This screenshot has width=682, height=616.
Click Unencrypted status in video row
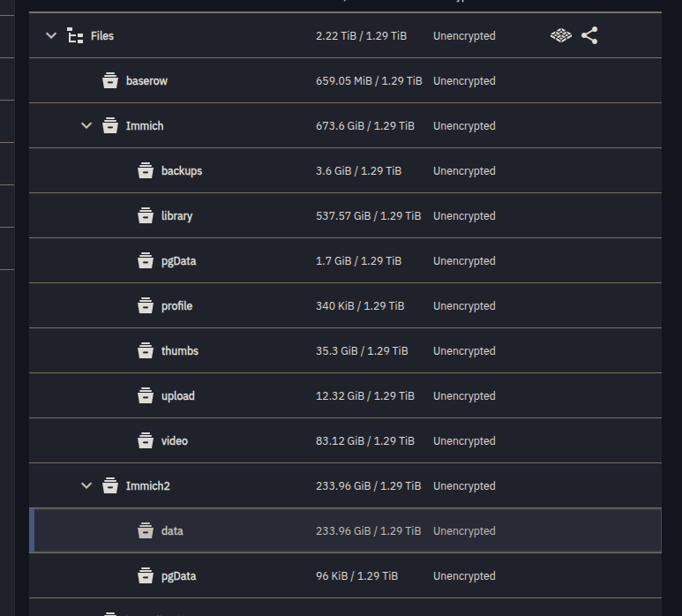pos(464,441)
